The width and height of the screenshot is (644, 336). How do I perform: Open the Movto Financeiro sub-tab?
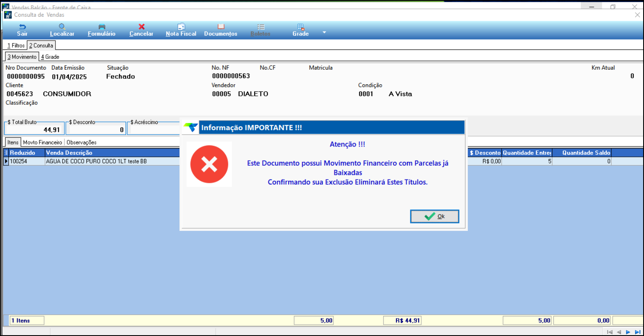(43, 142)
